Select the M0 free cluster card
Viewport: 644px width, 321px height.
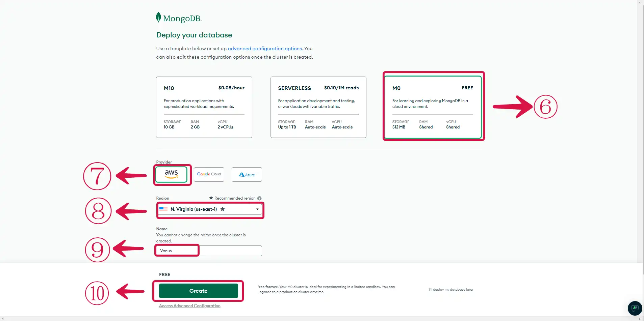point(433,107)
